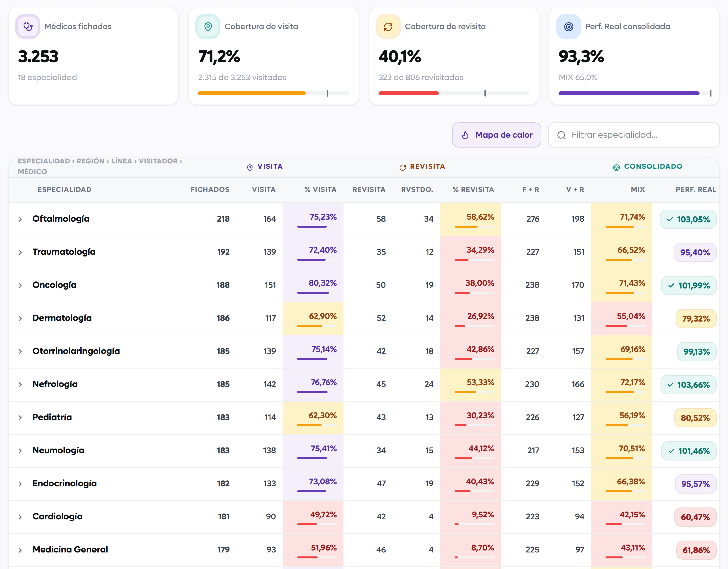Click the 58,62% revisita cell for Oftalmología
The width and height of the screenshot is (728, 569).
pos(470,219)
